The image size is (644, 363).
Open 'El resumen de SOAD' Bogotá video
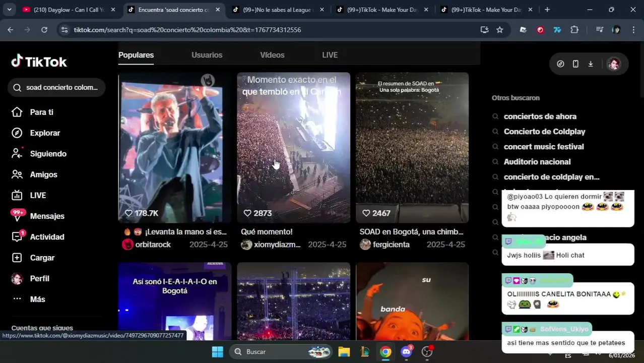click(412, 147)
